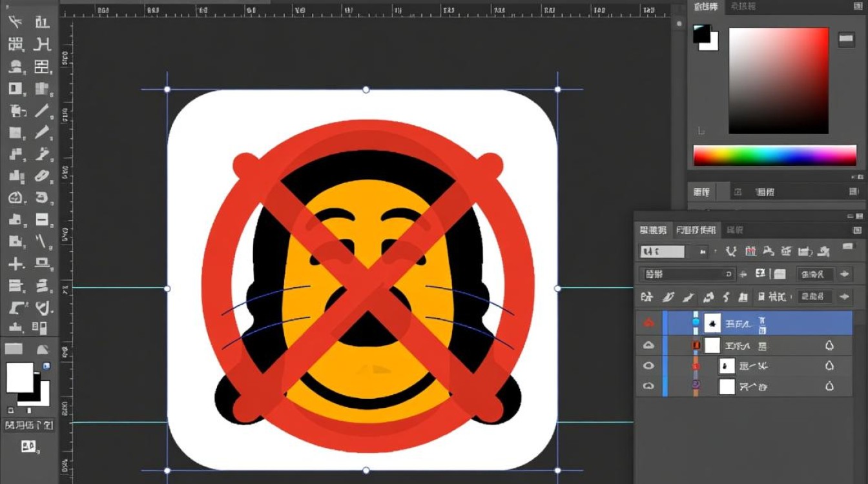868x484 pixels.
Task: Click the white foreground color swatch in the toolbox
Action: coord(20,378)
